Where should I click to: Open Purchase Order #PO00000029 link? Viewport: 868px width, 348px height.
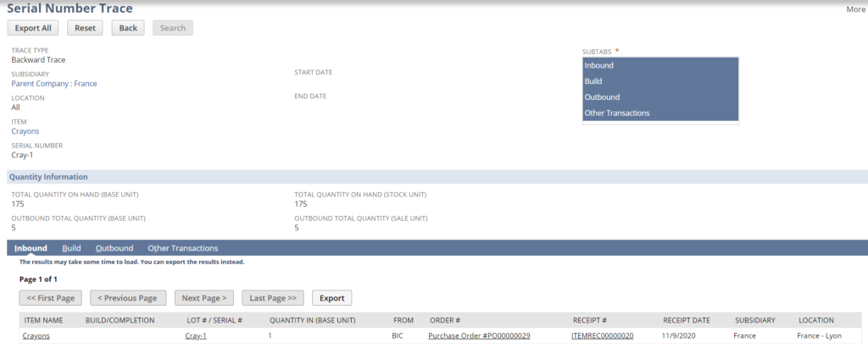pyautogui.click(x=480, y=335)
